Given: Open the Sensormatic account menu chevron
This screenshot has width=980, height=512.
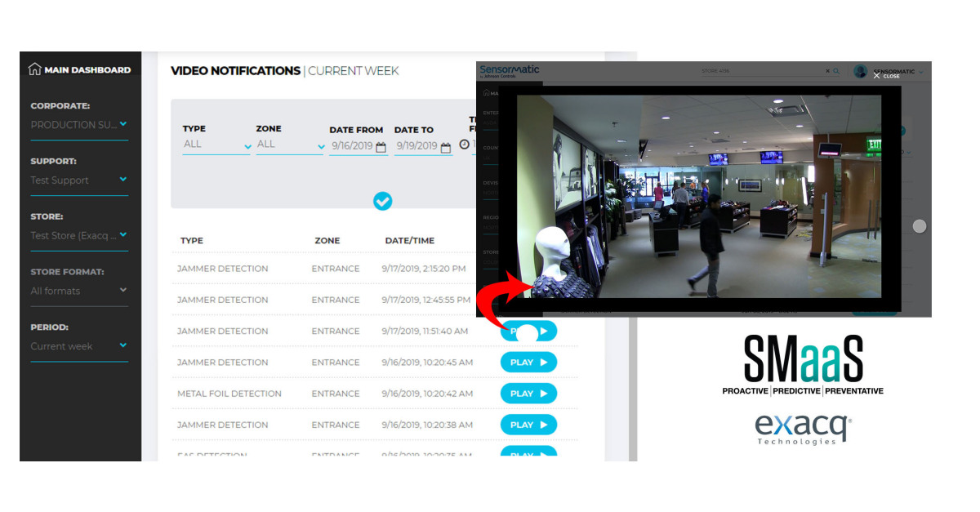Looking at the screenshot, I should click(920, 72).
